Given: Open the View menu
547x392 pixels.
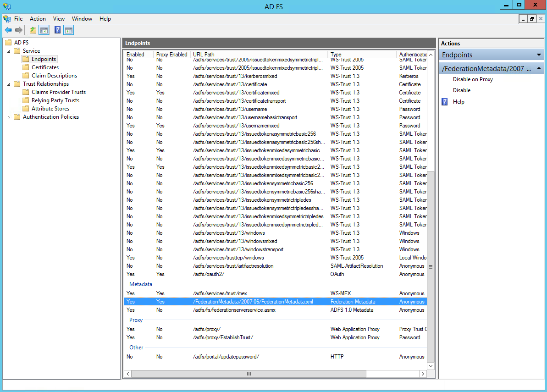Looking at the screenshot, I should [x=59, y=19].
